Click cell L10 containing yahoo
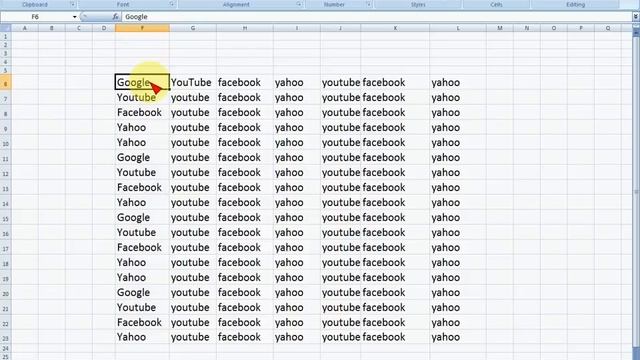The width and height of the screenshot is (640, 360). [458, 142]
